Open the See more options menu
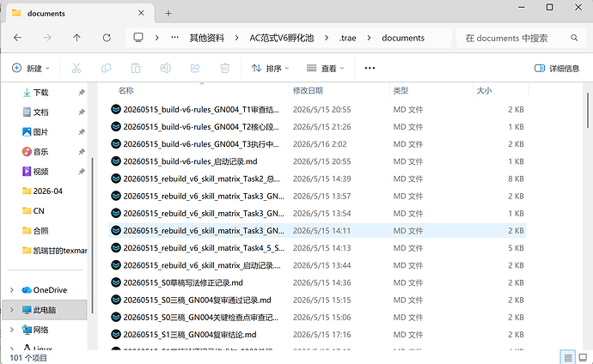 370,69
